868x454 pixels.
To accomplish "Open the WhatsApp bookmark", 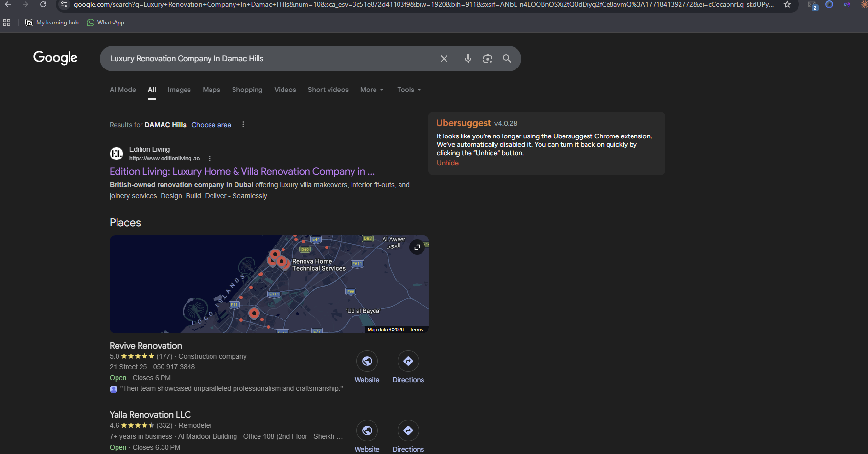I will pos(105,23).
